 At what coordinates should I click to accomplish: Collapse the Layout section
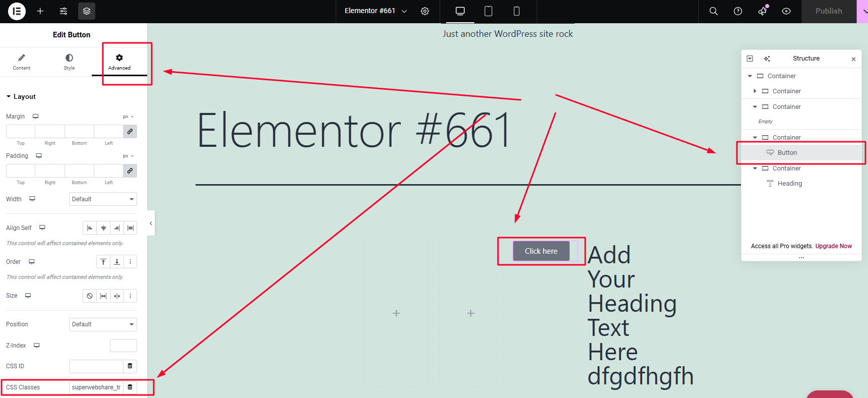21,96
